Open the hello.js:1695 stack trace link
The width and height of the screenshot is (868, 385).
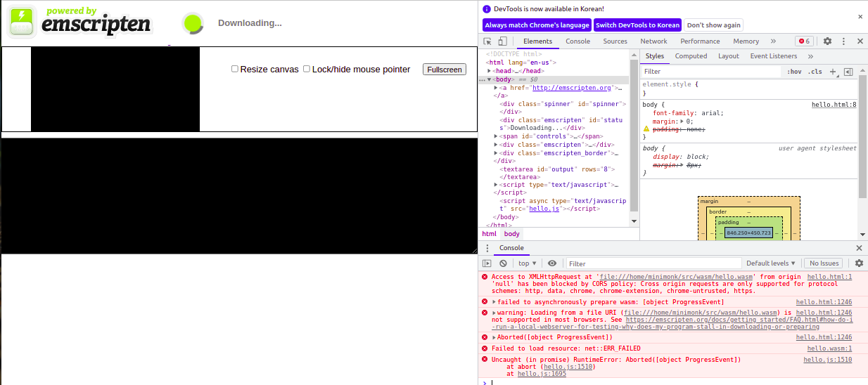(x=542, y=374)
